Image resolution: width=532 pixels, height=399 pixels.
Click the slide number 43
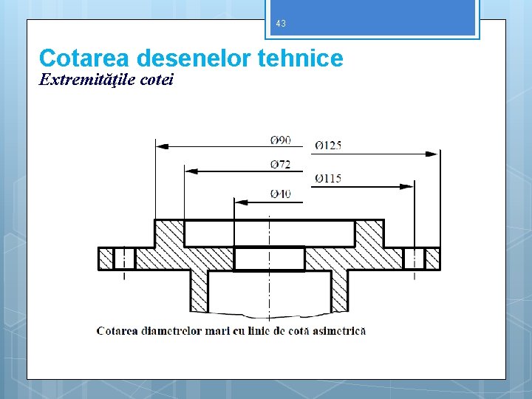pyautogui.click(x=281, y=24)
